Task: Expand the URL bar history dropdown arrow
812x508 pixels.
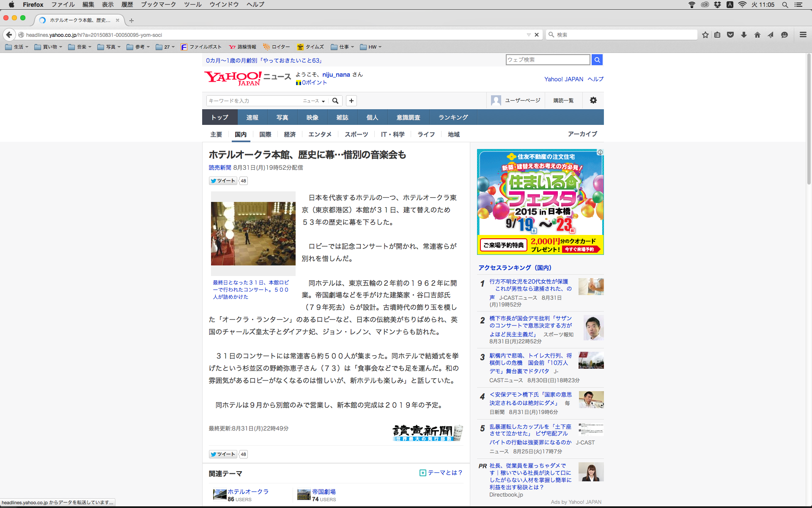Action: tap(529, 35)
